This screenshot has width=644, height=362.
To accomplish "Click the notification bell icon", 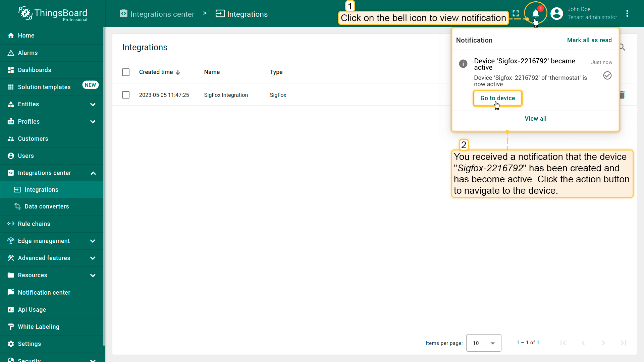I will tap(536, 13).
